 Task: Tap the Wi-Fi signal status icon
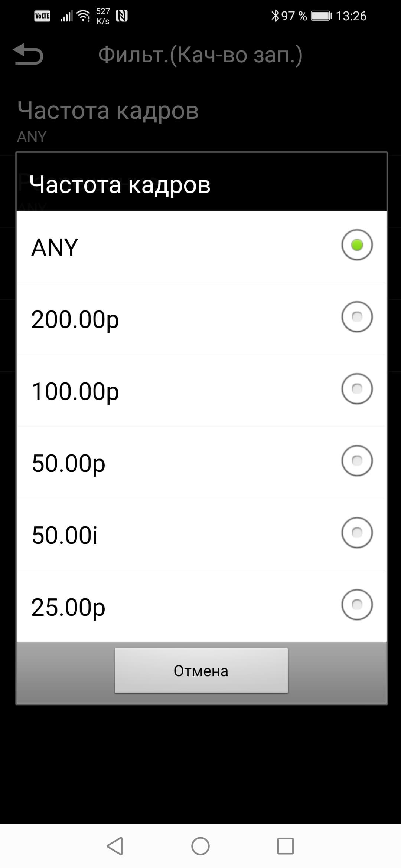click(x=84, y=16)
